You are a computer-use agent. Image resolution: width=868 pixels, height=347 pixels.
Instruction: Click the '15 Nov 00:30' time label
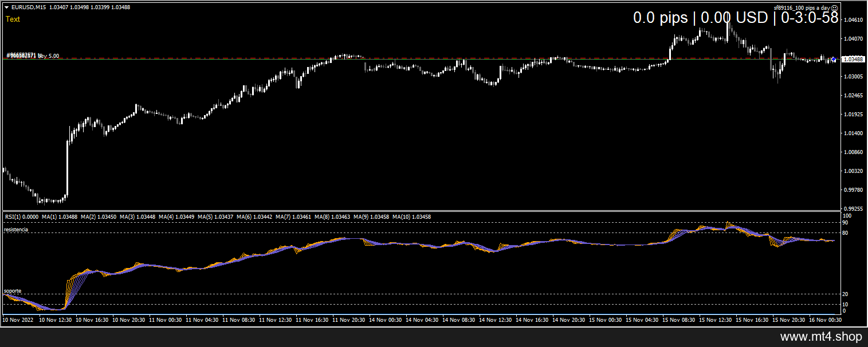605,320
